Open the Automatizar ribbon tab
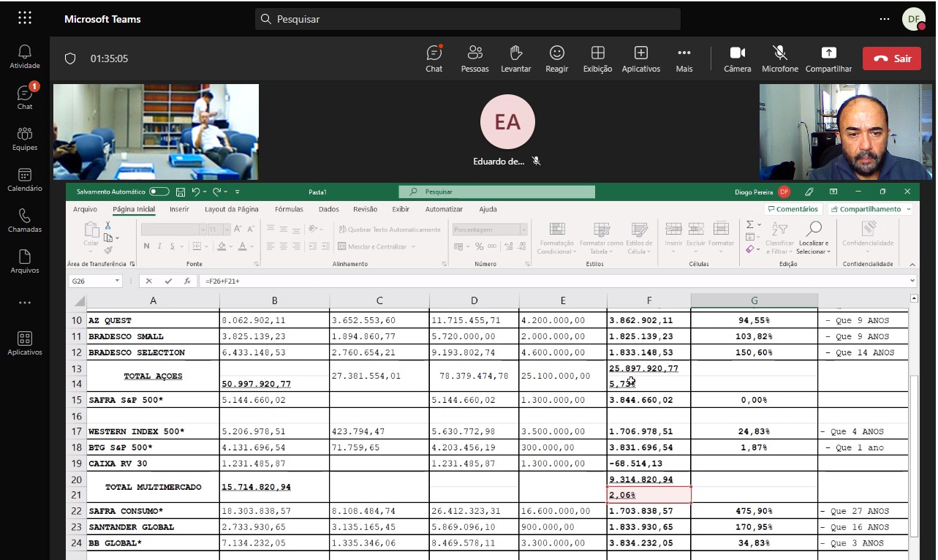The height and width of the screenshot is (560, 938). coord(444,209)
